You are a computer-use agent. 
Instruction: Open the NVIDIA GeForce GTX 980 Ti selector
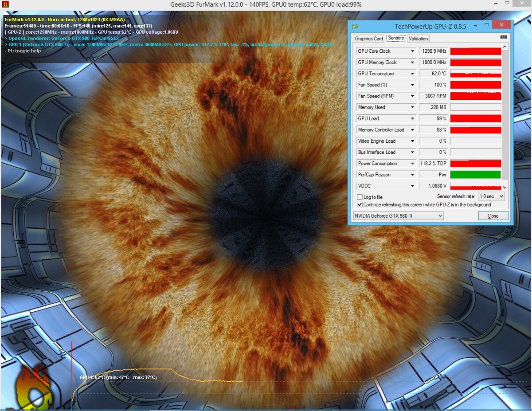[398, 216]
